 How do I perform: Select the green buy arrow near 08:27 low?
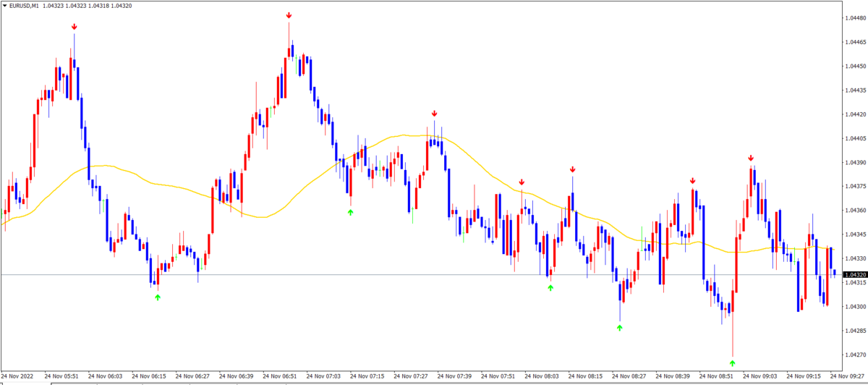tap(619, 328)
